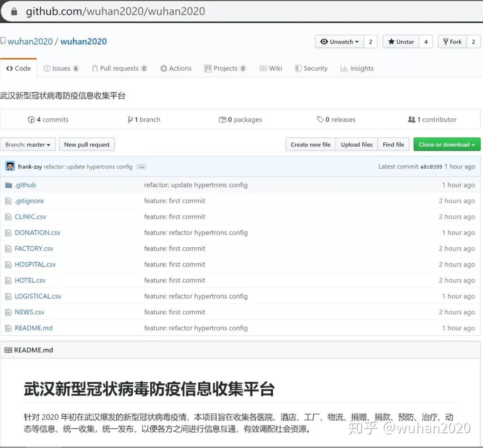Open the HOSPITAL.csv file link
Viewport: 483px width, 448px height.
35,264
